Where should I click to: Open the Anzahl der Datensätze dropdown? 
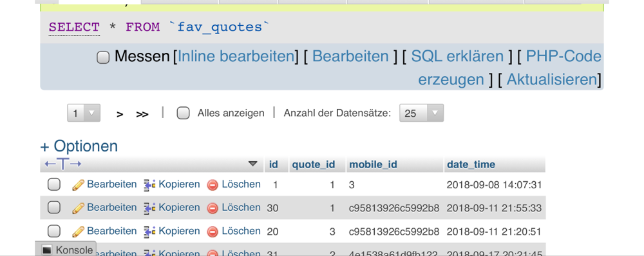[421, 113]
